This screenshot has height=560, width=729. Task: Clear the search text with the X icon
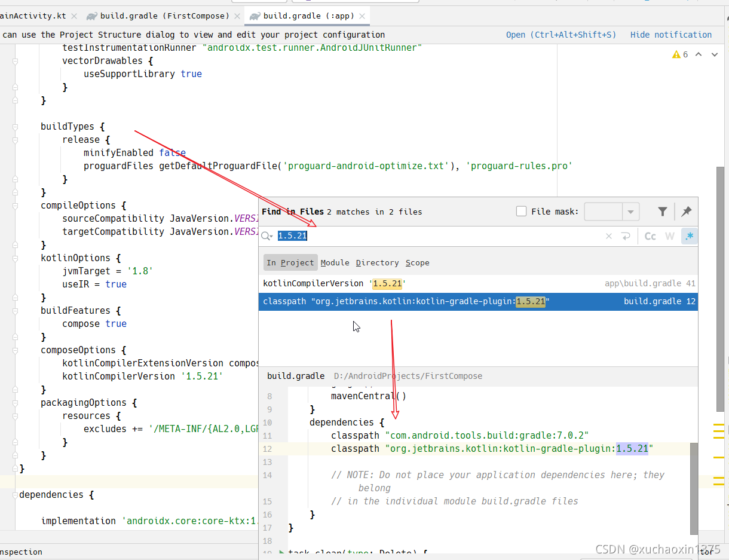point(609,236)
